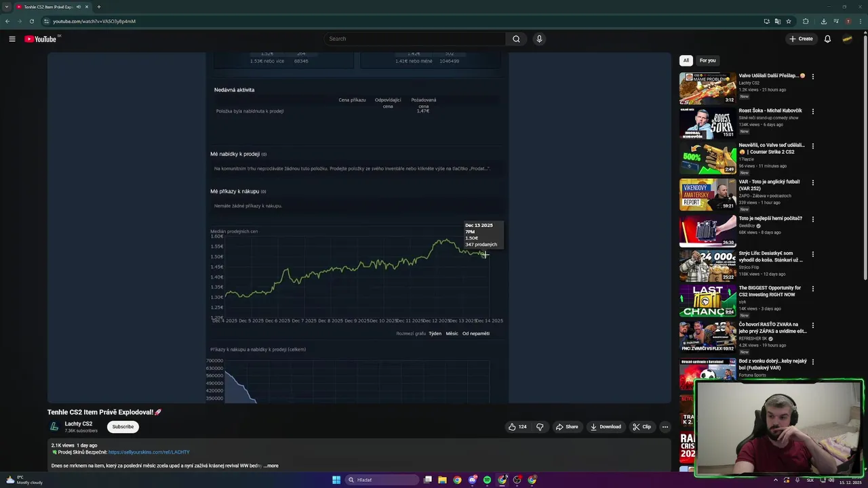Go back in the browser

click(x=7, y=21)
